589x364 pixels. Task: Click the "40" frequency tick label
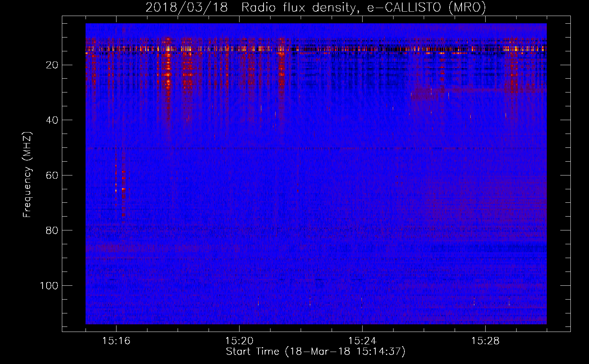(x=52, y=120)
